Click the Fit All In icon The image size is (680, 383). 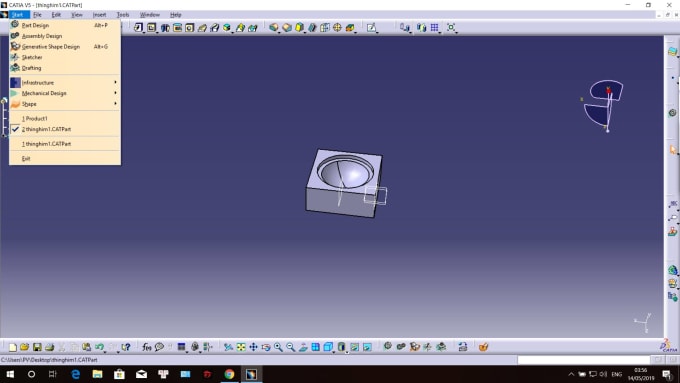coord(241,347)
